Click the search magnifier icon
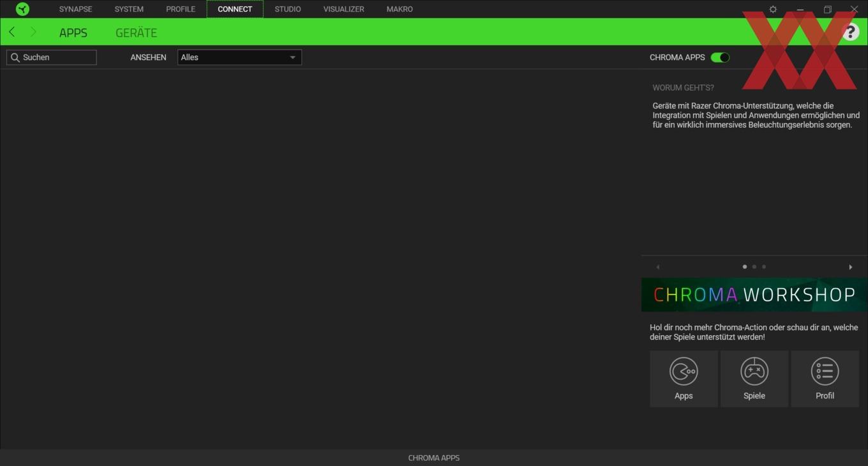 [x=15, y=57]
